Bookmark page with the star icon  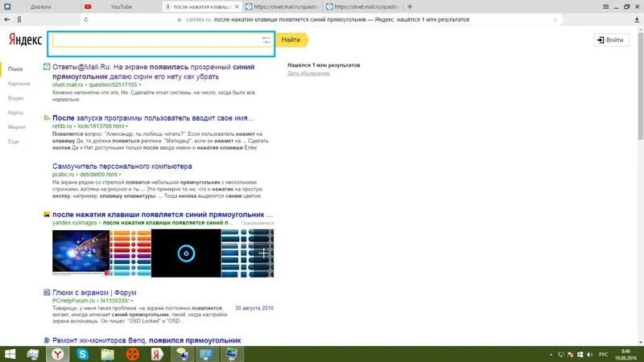coord(555,19)
